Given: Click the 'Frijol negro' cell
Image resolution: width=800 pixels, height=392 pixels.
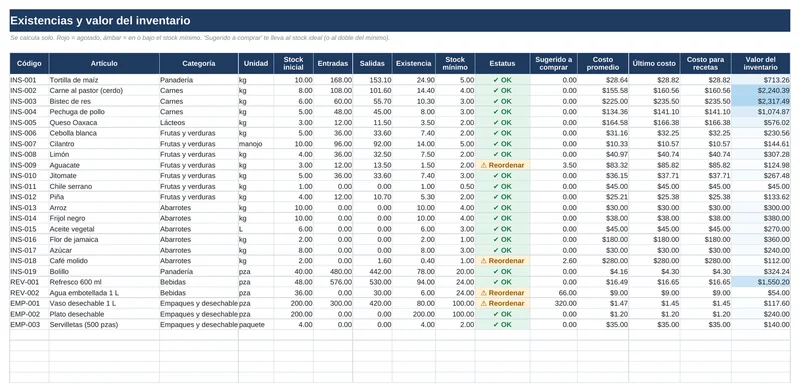Looking at the screenshot, I should [x=104, y=218].
